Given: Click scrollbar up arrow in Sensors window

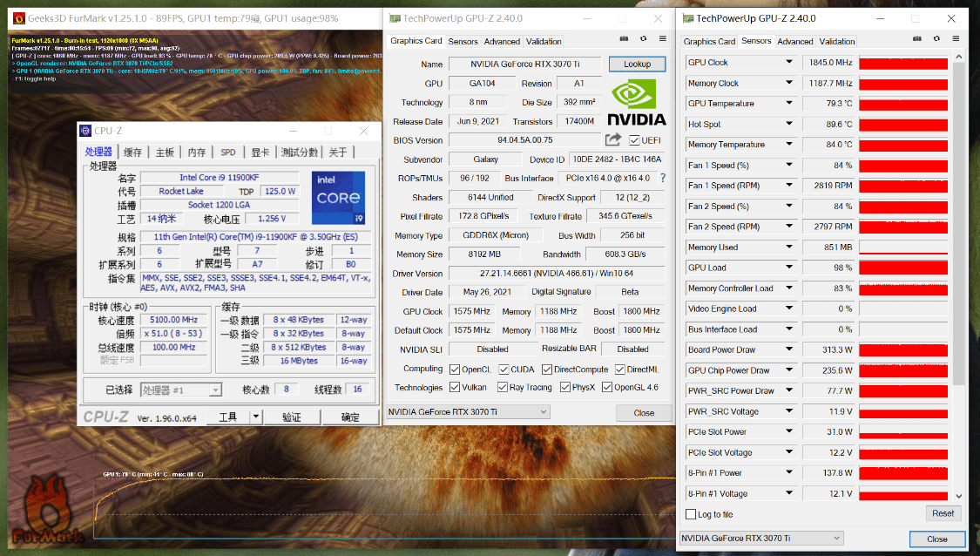Looking at the screenshot, I should pos(959,57).
